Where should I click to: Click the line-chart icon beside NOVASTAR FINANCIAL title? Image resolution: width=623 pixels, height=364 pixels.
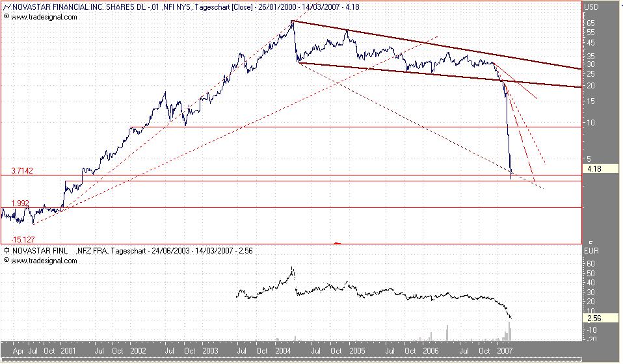tap(7, 6)
